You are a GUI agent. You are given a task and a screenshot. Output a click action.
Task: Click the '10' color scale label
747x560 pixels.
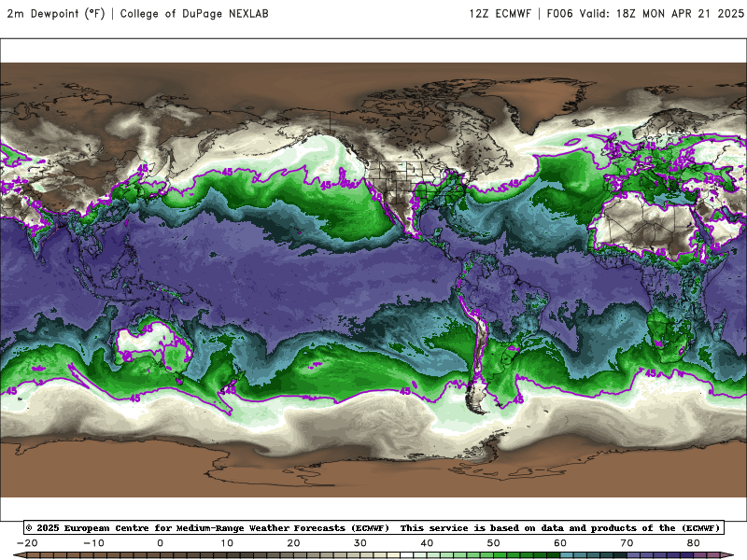point(227,543)
